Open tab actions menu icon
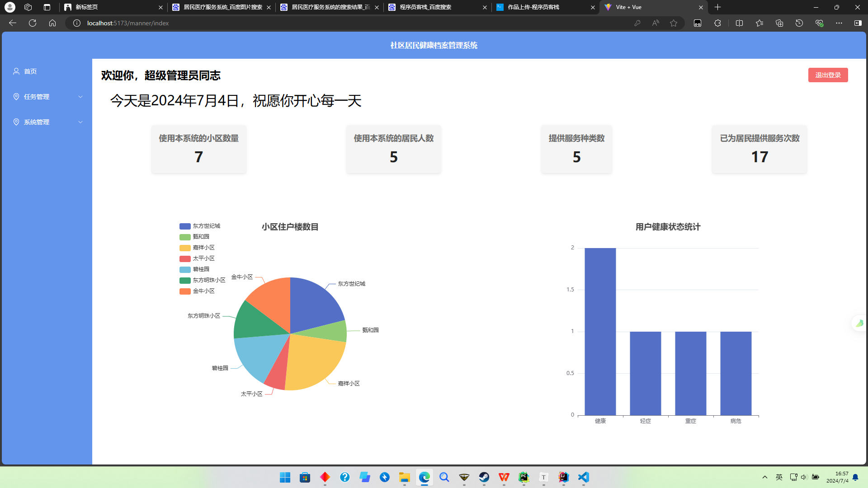This screenshot has width=868, height=488. pos(47,7)
